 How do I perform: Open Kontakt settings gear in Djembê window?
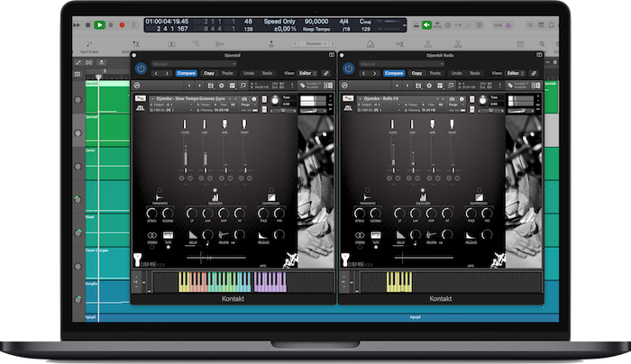222,86
